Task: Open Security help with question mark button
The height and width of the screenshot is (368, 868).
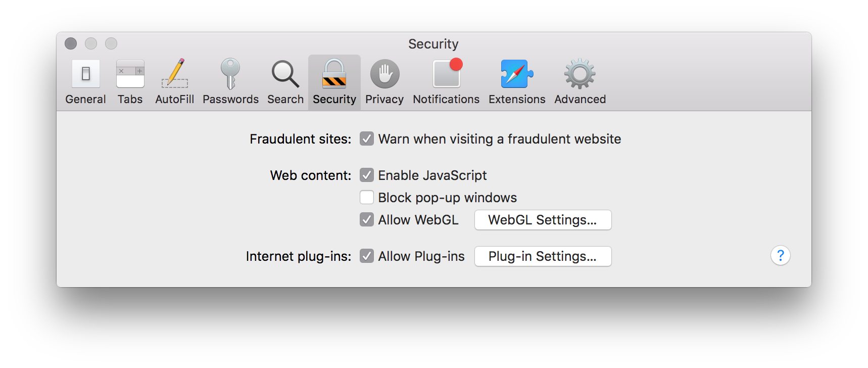Action: click(x=780, y=256)
